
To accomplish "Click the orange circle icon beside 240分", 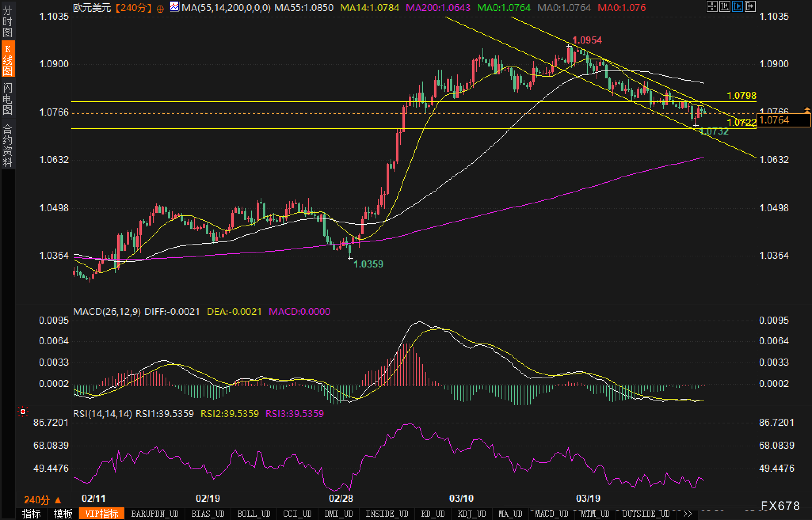I will tap(160, 9).
